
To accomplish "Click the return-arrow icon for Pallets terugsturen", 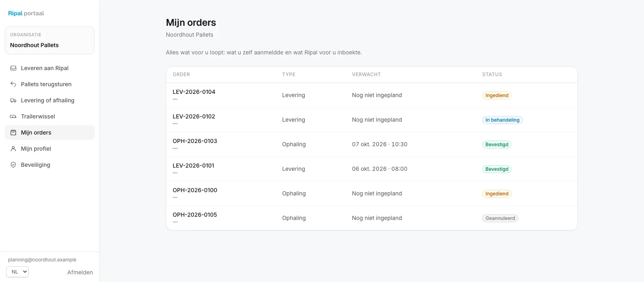I will pyautogui.click(x=13, y=84).
